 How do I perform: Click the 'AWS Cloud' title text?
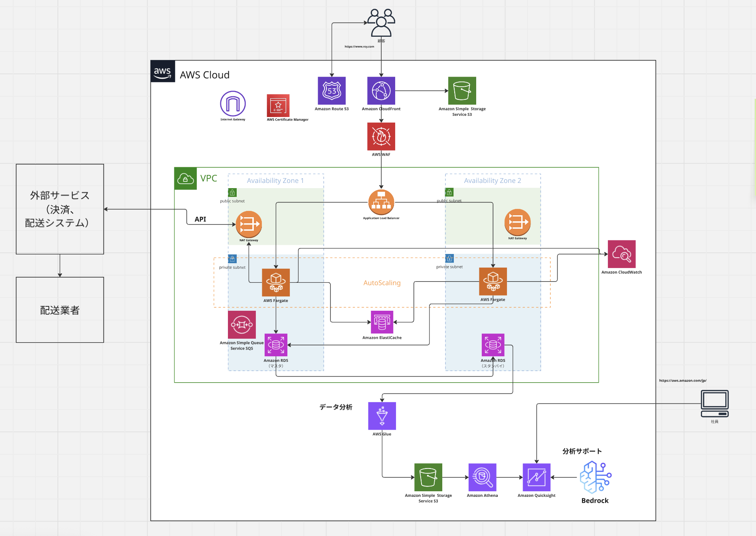tap(205, 75)
